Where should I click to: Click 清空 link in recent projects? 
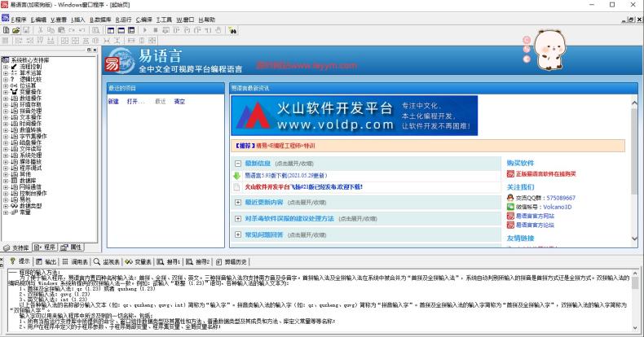[179, 101]
